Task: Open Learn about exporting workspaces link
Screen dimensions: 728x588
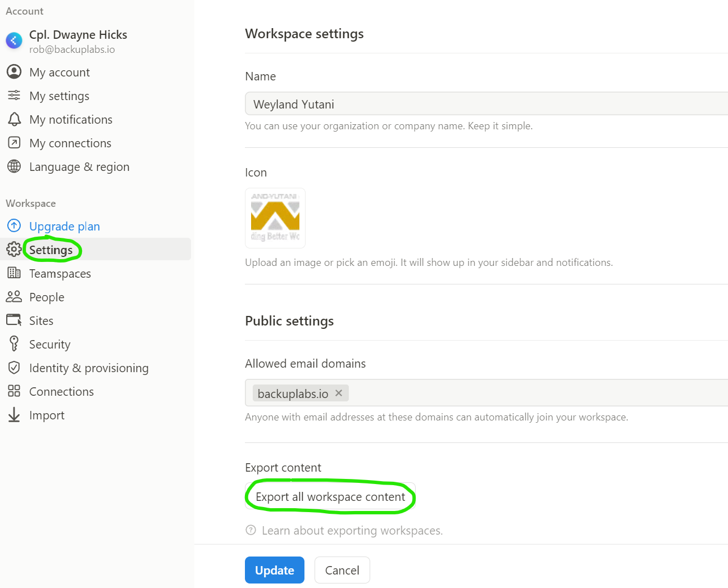Action: [x=352, y=531]
